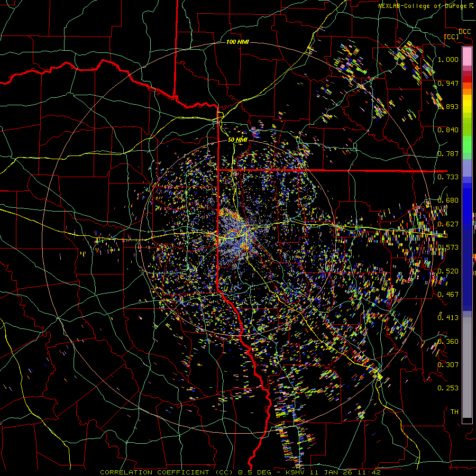Viewport: 476px width, 476px height.
Task: Click the 0.840 scale value
Action: pos(448,130)
